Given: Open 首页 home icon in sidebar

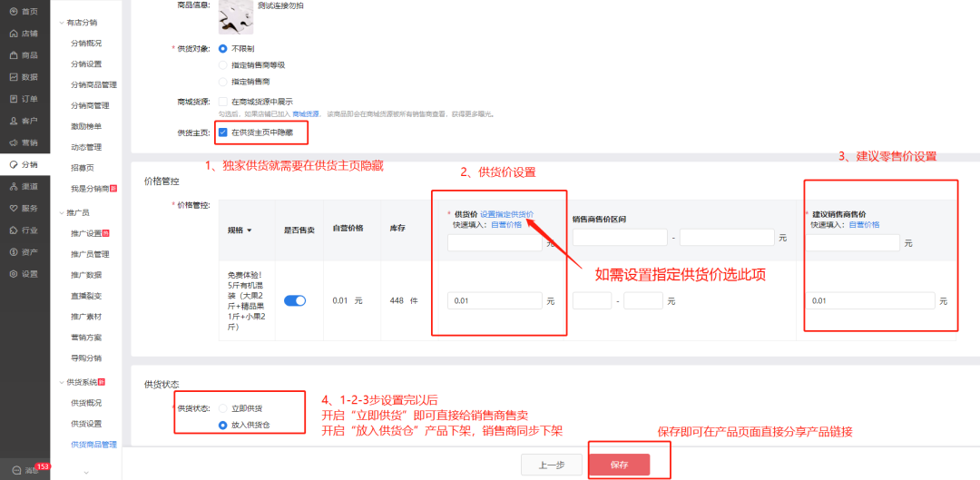Looking at the screenshot, I should tap(24, 12).
